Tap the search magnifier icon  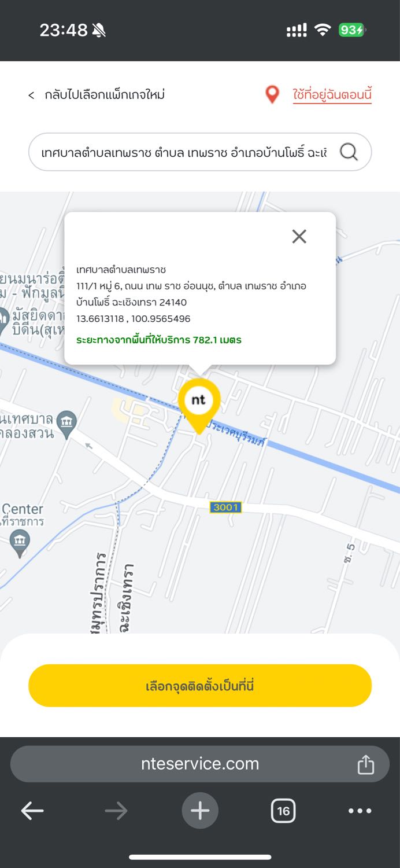tap(349, 152)
